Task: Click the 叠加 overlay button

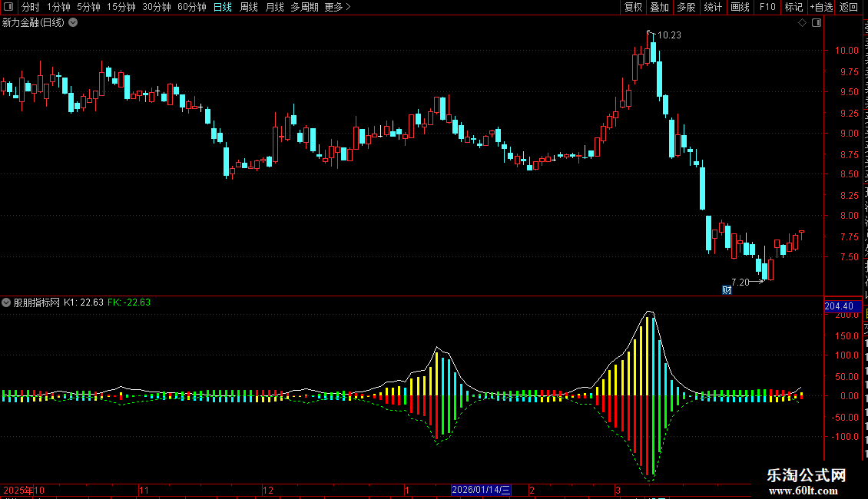Action: [659, 7]
